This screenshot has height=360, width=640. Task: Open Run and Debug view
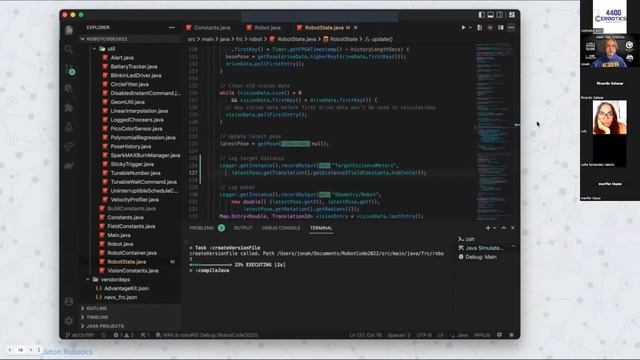69,88
